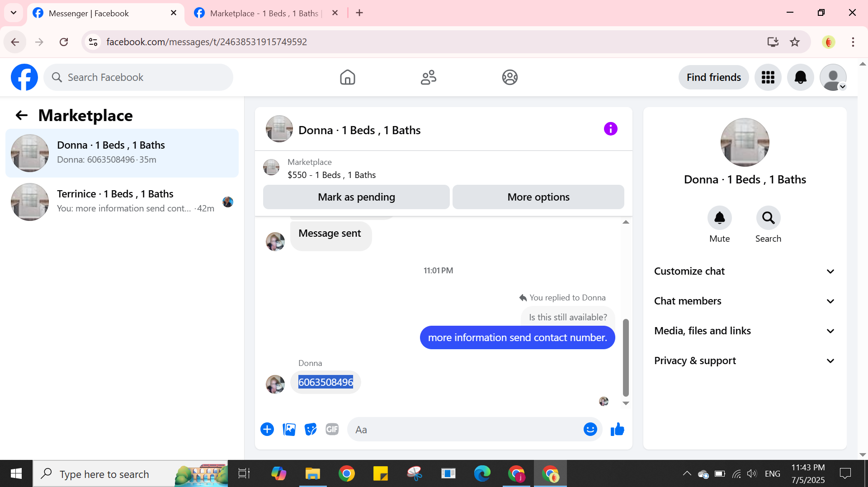Open the tab search dropdown arrow

point(14,13)
